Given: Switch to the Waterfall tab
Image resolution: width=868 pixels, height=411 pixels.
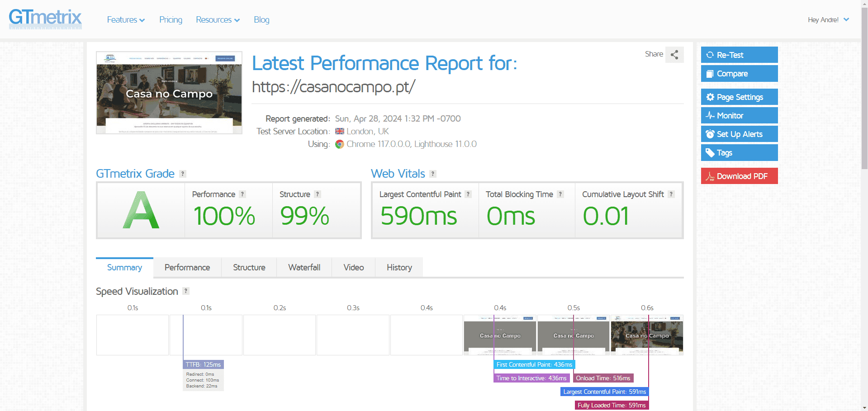Looking at the screenshot, I should pyautogui.click(x=304, y=268).
